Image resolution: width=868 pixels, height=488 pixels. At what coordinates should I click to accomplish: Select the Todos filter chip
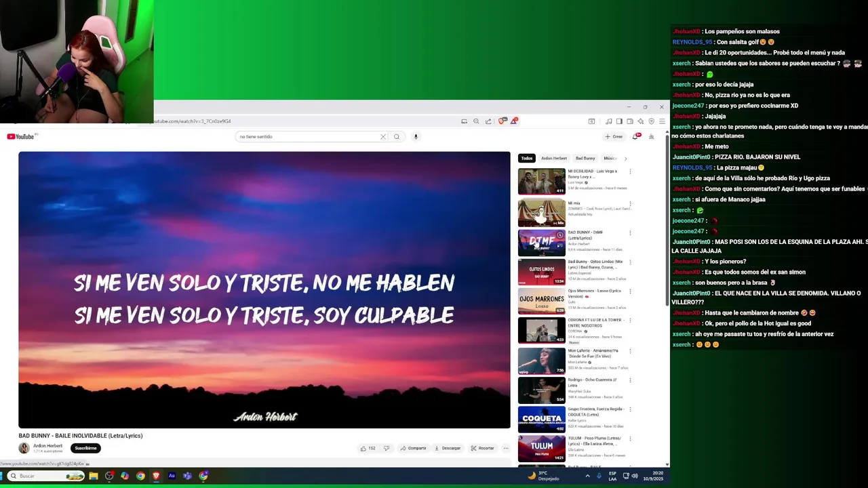(x=526, y=158)
